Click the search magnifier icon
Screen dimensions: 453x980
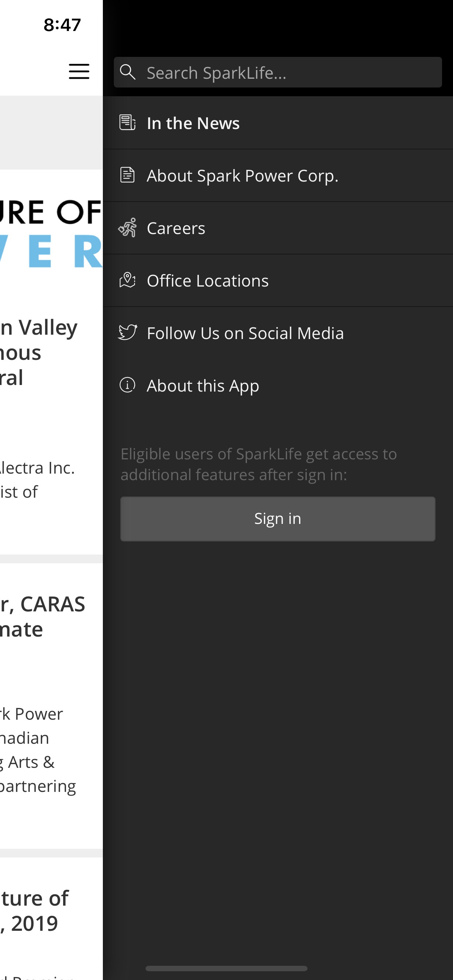coord(128,72)
